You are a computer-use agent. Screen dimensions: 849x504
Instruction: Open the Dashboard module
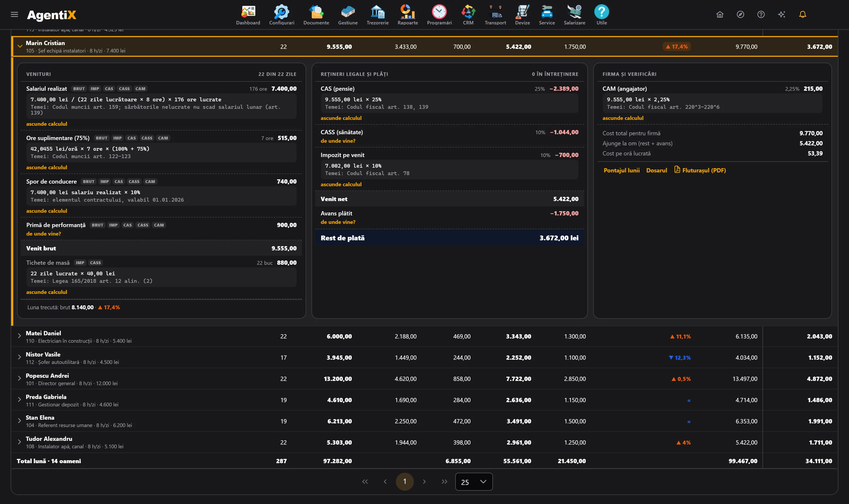pyautogui.click(x=248, y=15)
